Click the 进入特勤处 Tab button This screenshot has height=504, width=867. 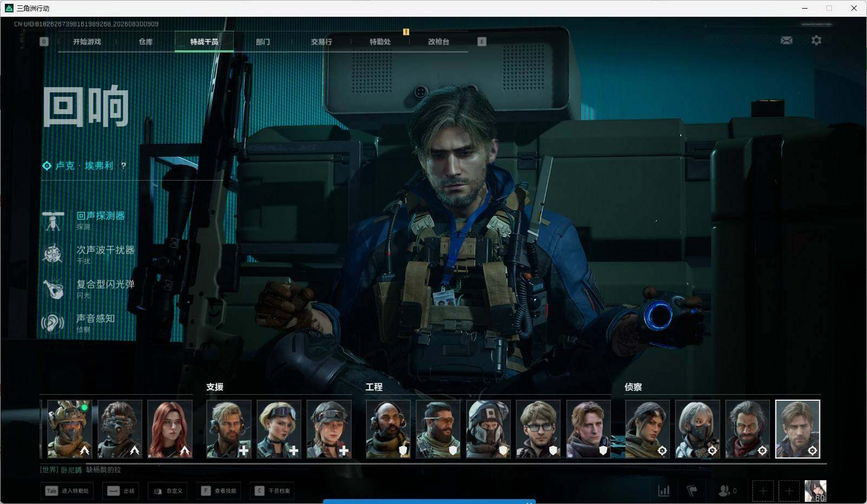(67, 491)
